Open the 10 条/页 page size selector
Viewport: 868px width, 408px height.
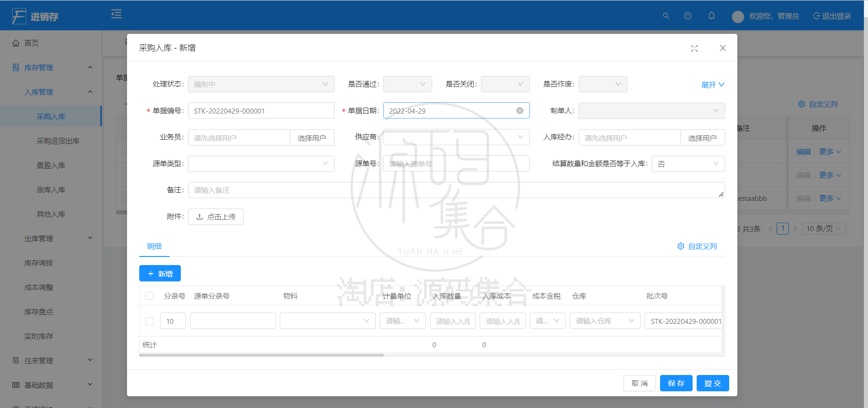[x=824, y=228]
